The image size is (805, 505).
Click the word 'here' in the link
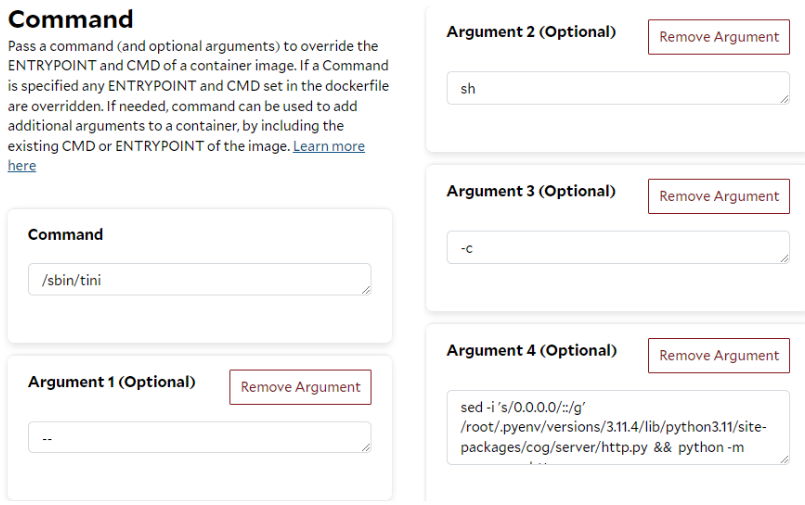pyautogui.click(x=22, y=166)
